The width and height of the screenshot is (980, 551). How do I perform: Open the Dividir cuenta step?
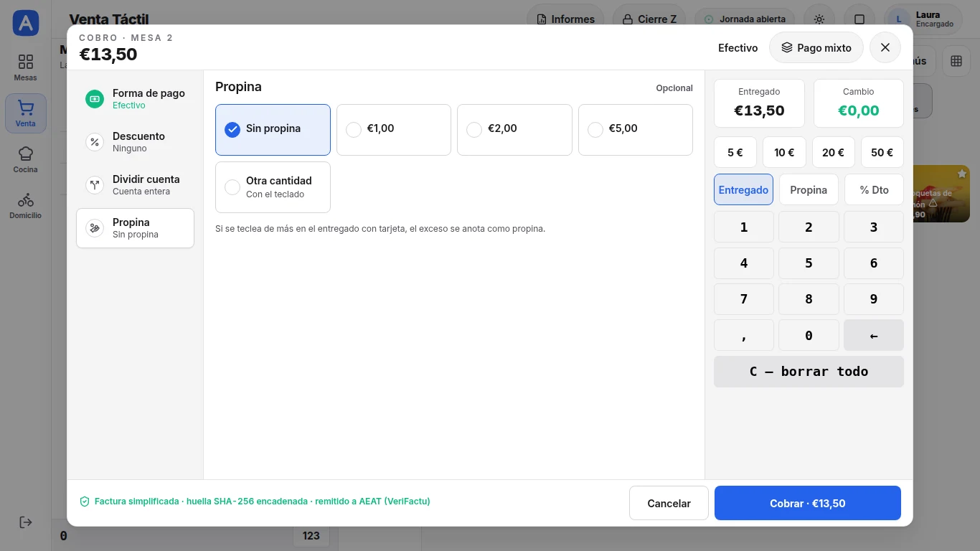click(135, 185)
